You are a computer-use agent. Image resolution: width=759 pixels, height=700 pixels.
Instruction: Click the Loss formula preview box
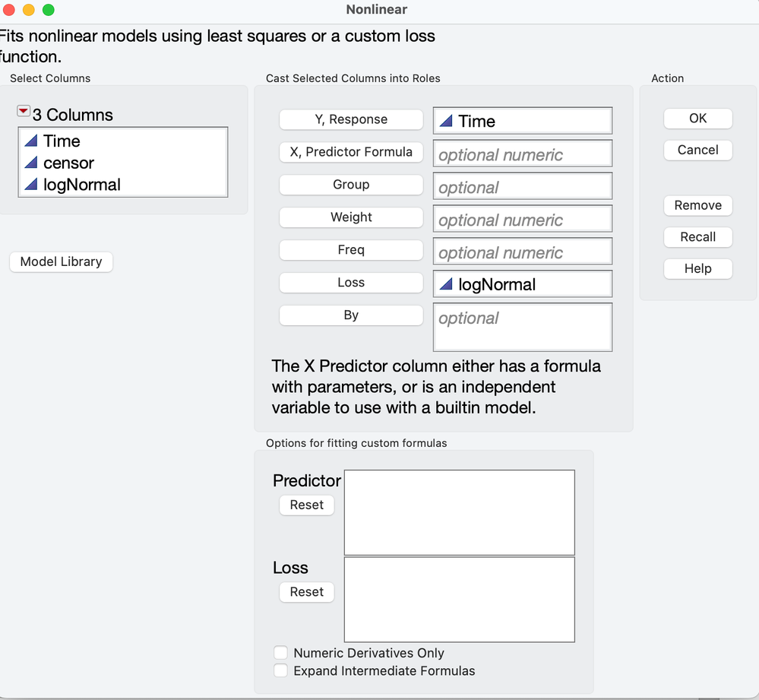[x=459, y=600]
